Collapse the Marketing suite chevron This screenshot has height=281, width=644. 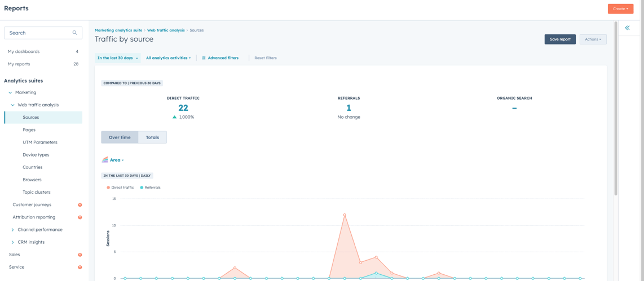pos(10,93)
